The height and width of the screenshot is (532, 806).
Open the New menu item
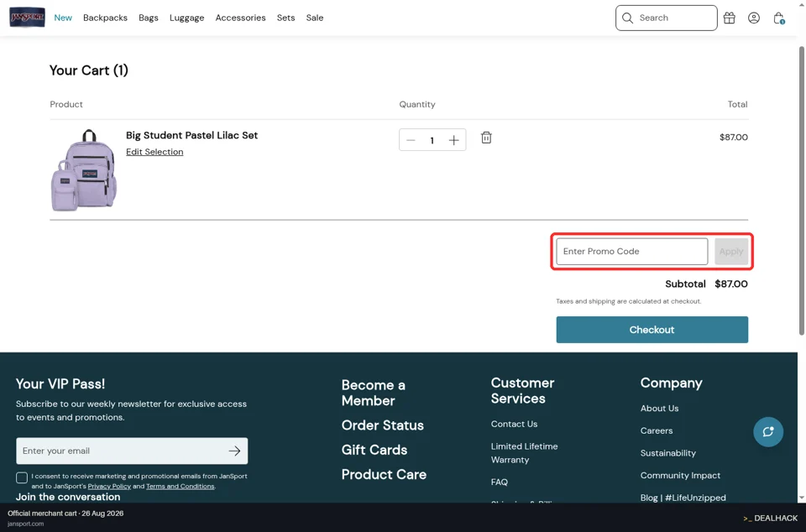63,18
